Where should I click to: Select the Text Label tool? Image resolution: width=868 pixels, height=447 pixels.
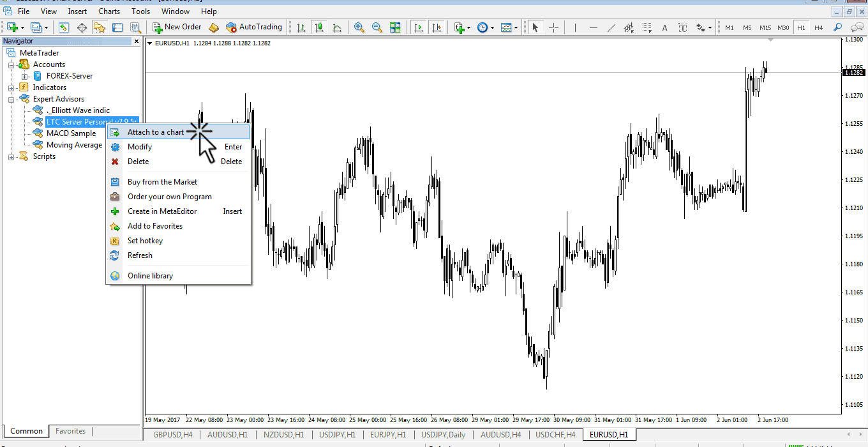[683, 27]
